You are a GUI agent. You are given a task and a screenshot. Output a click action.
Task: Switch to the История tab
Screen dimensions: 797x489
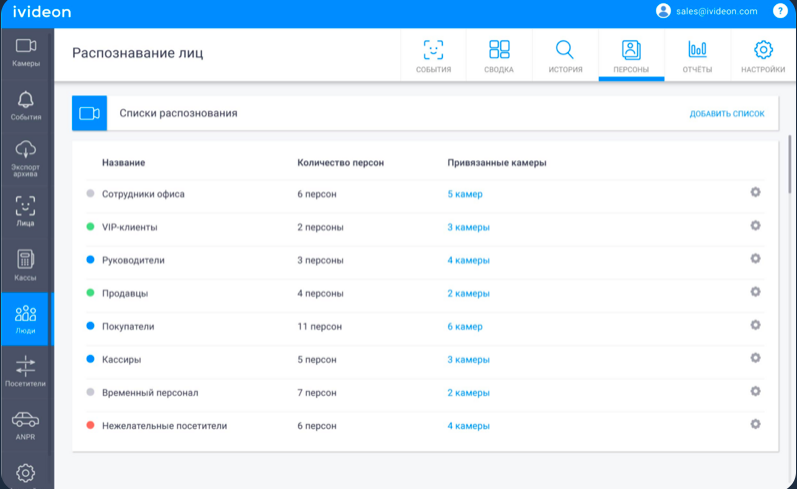click(565, 55)
